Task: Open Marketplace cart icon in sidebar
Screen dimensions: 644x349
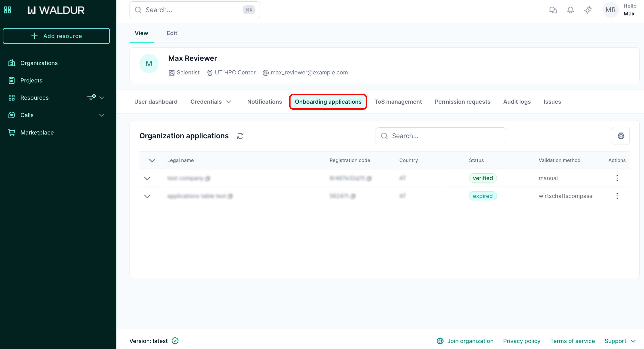Action: (x=12, y=132)
